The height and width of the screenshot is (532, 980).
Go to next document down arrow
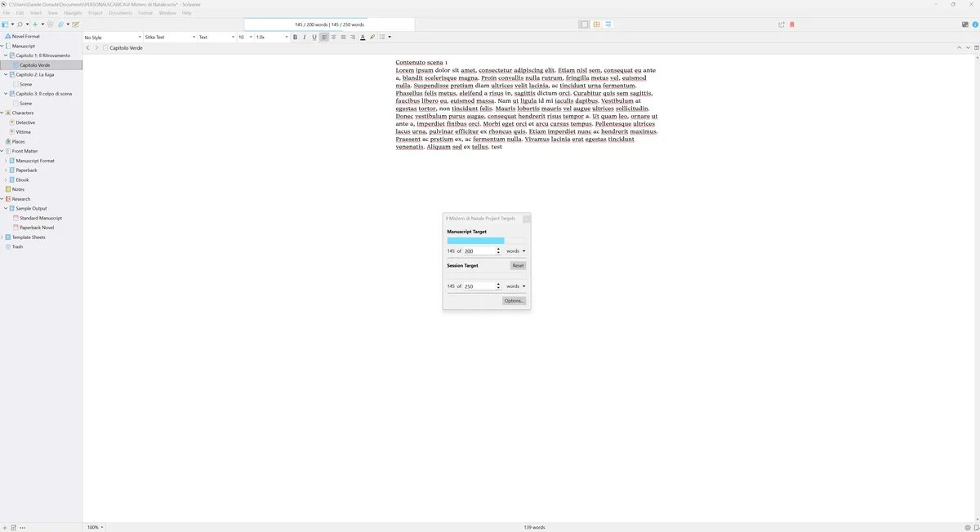tap(968, 48)
